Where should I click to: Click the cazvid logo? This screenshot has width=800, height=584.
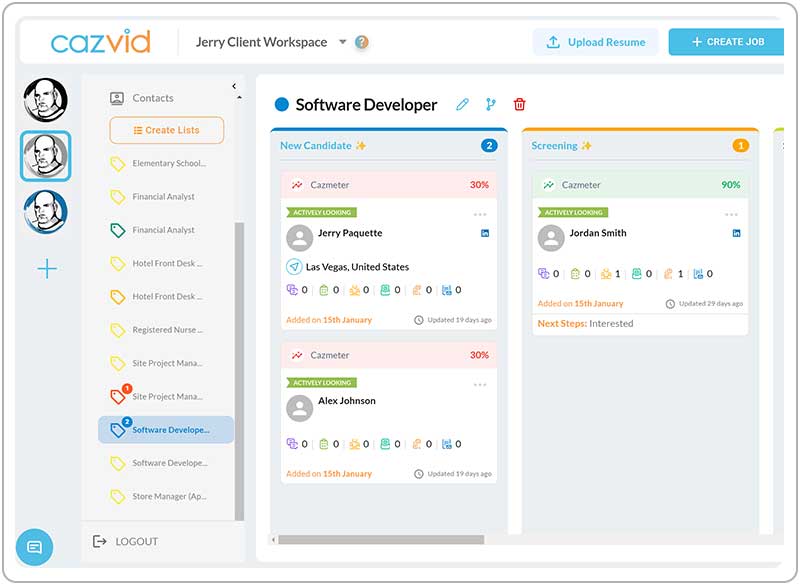(101, 41)
